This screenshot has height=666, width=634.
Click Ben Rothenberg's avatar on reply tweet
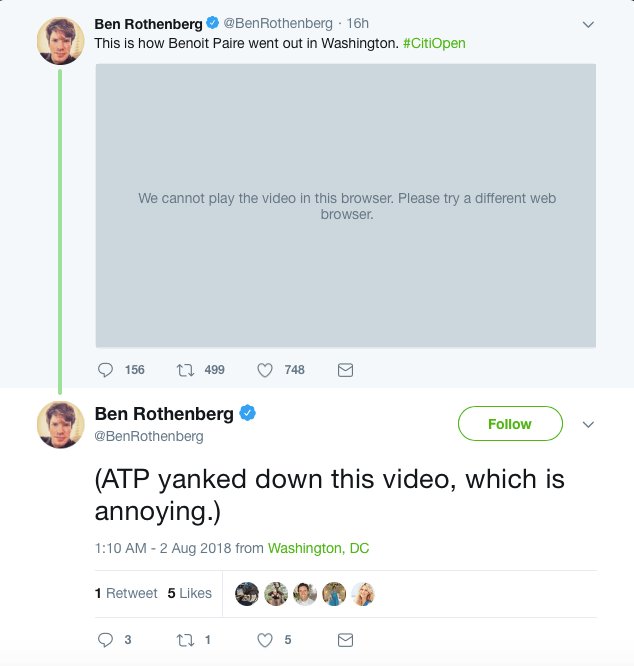coord(60,424)
